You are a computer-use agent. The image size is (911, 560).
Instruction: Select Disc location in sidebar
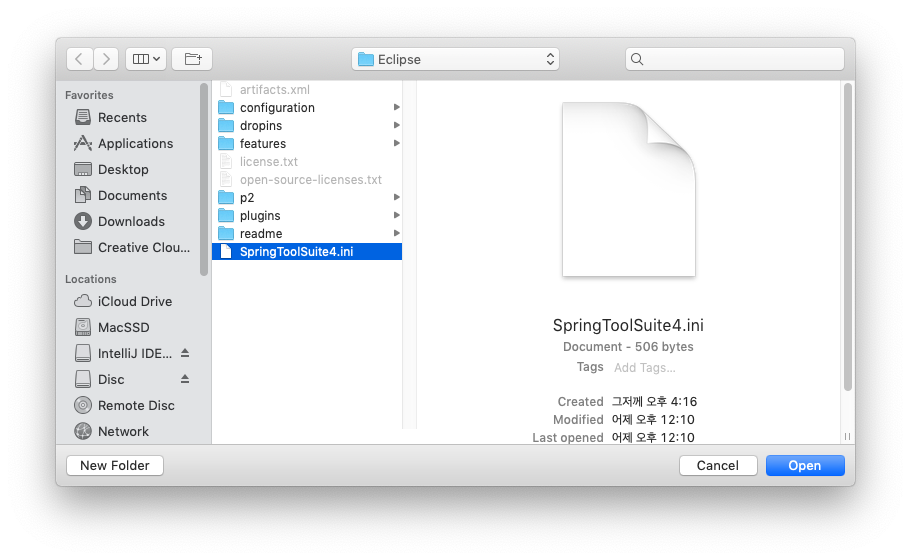[x=100, y=379]
